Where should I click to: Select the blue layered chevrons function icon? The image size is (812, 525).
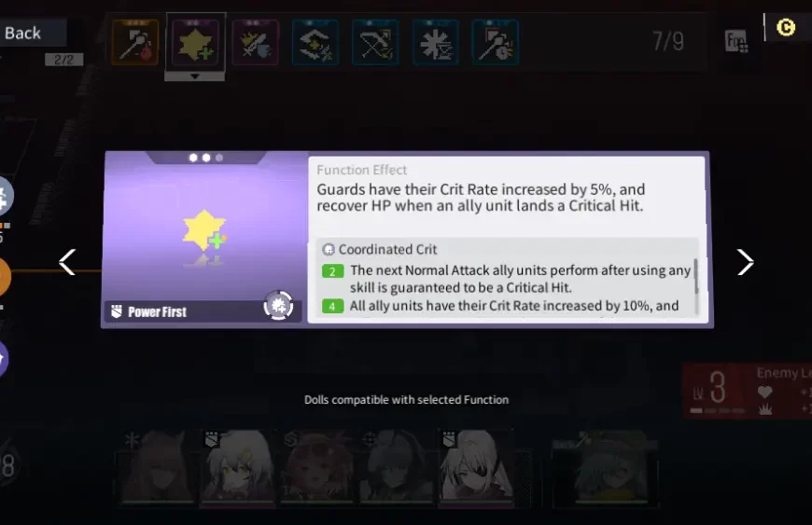[315, 42]
